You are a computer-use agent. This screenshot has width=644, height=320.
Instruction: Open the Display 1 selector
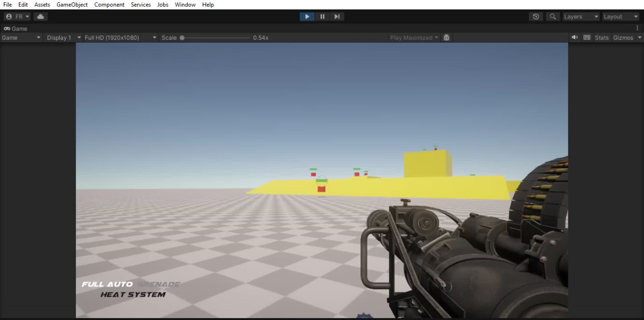[63, 38]
